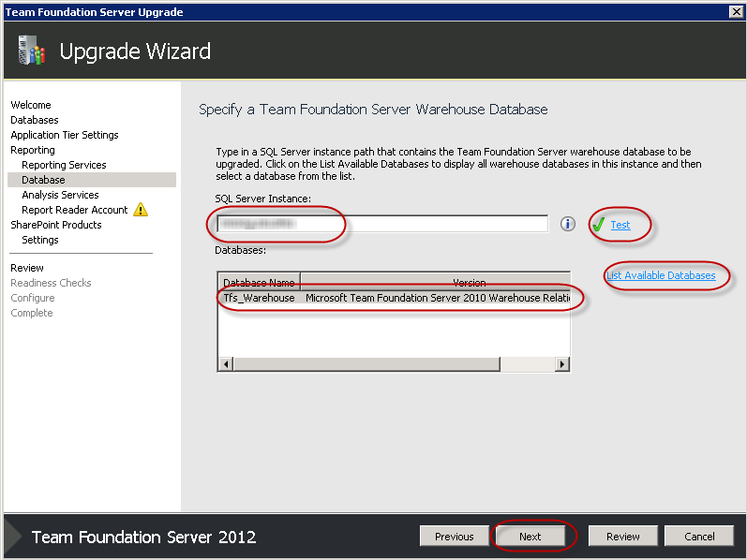Close the Team Foundation Server Upgrade window
The width and height of the screenshot is (747, 560).
pos(736,12)
